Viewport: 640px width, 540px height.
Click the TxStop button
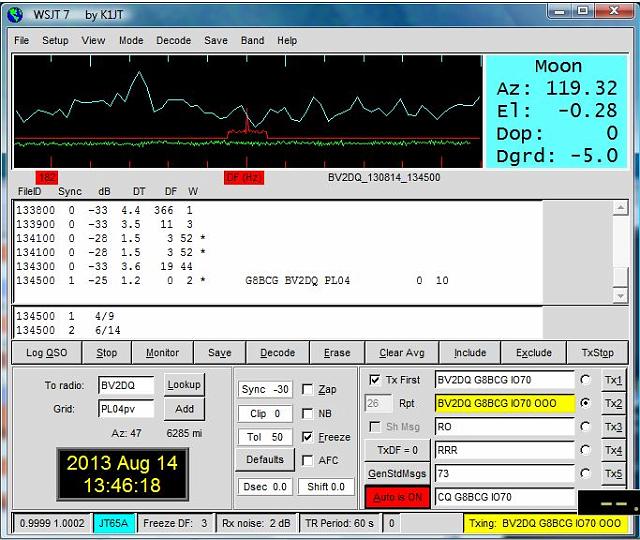(x=598, y=353)
